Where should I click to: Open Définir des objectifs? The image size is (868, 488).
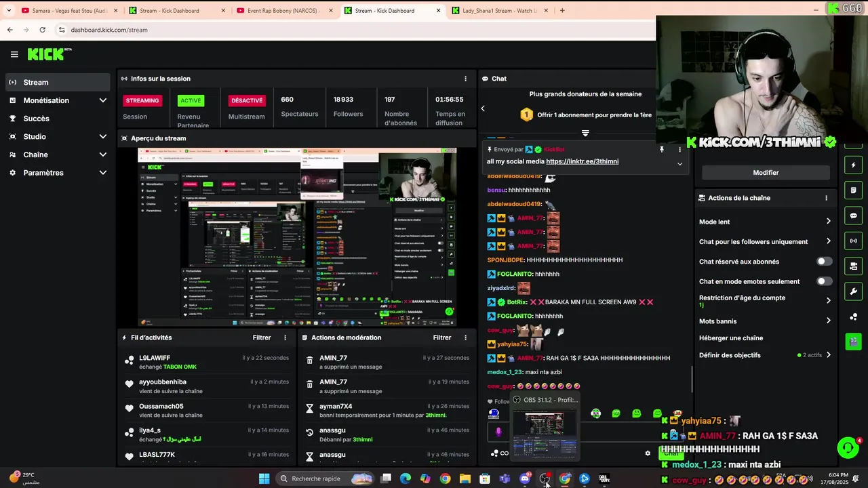tap(765, 355)
